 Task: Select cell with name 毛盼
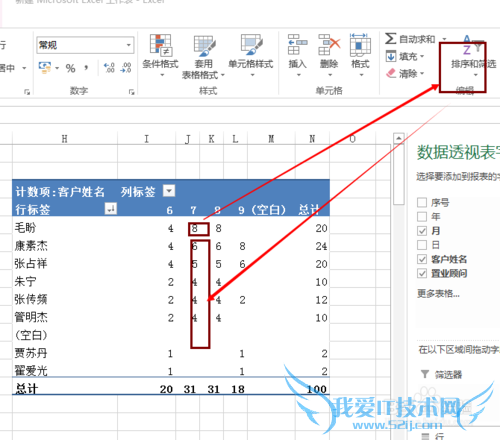click(x=65, y=228)
